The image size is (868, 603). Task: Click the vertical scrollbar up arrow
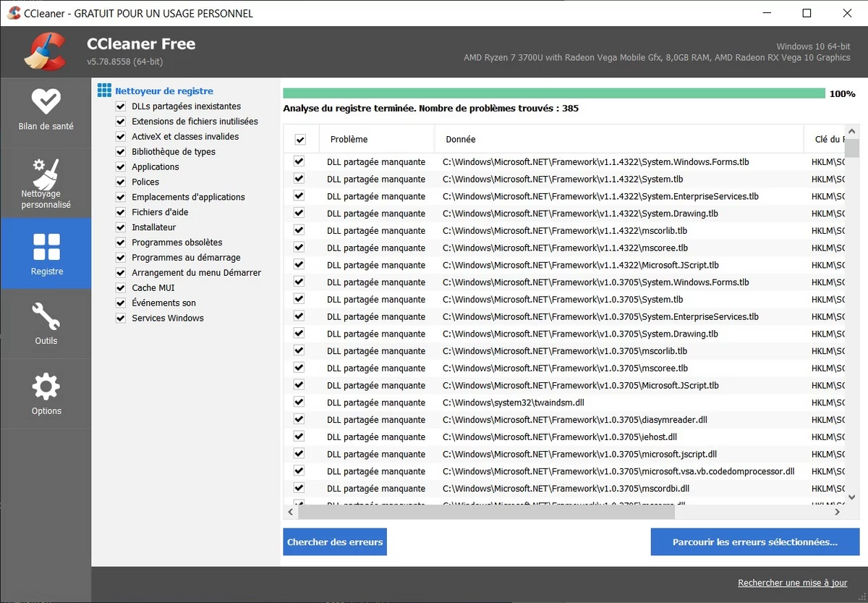[x=851, y=131]
